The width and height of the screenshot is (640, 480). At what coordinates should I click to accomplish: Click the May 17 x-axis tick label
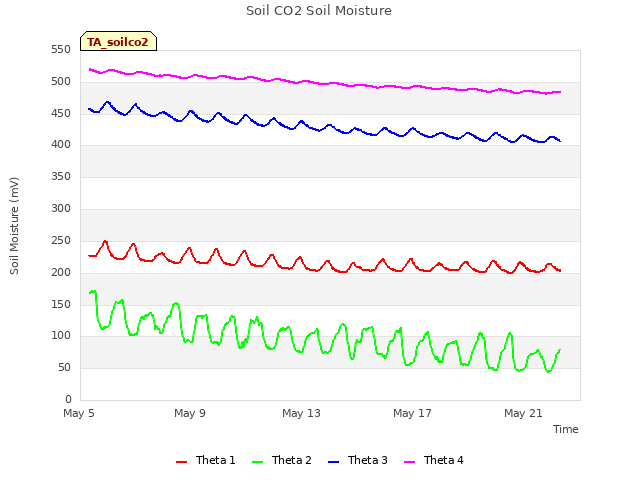click(x=412, y=413)
